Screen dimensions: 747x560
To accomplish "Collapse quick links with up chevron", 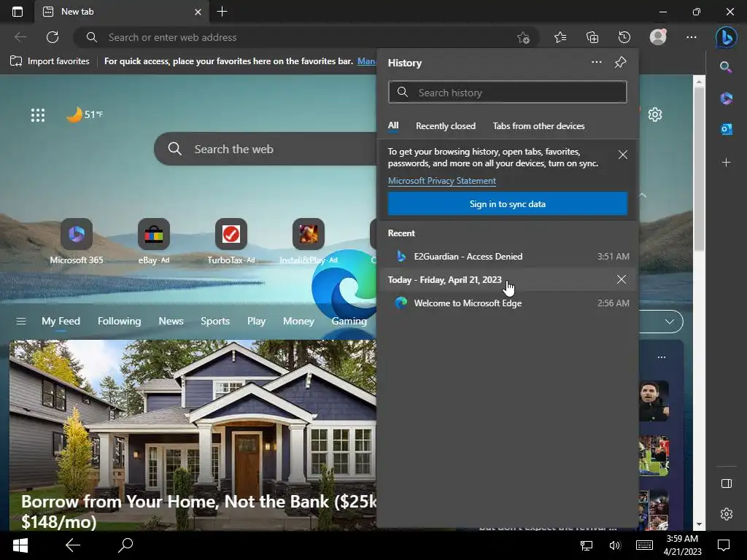I will click(643, 195).
